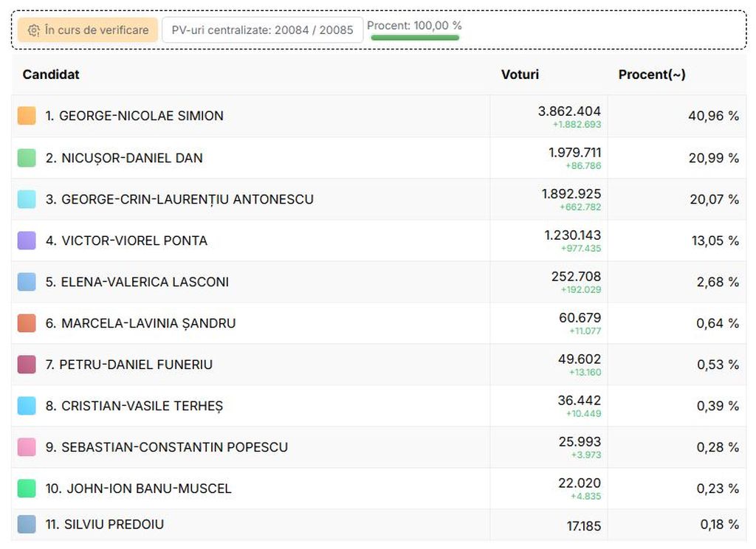This screenshot has width=756, height=549.
Task: Click the green Procent progress bar
Action: 414,38
